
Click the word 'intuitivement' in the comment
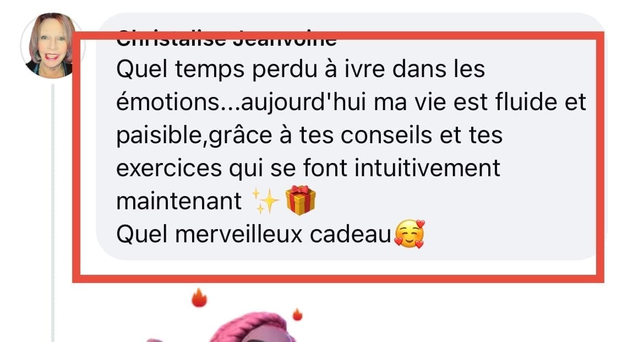coord(428,168)
